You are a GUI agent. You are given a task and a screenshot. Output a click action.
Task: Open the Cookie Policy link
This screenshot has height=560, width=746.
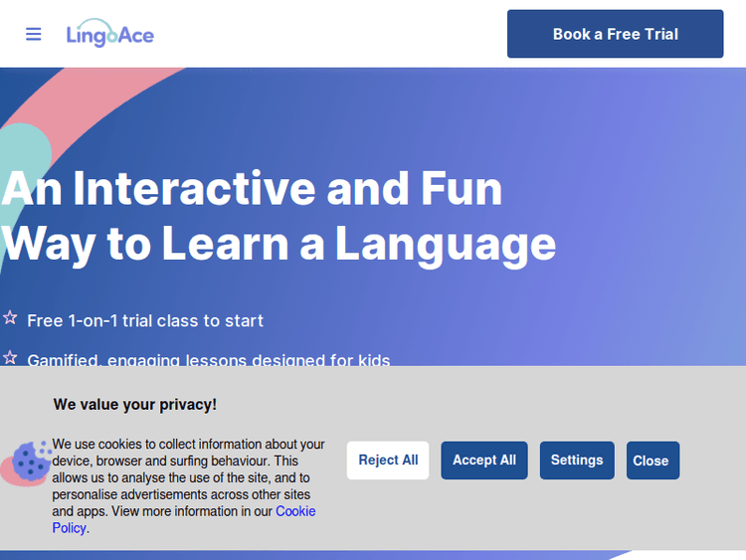coord(294,511)
